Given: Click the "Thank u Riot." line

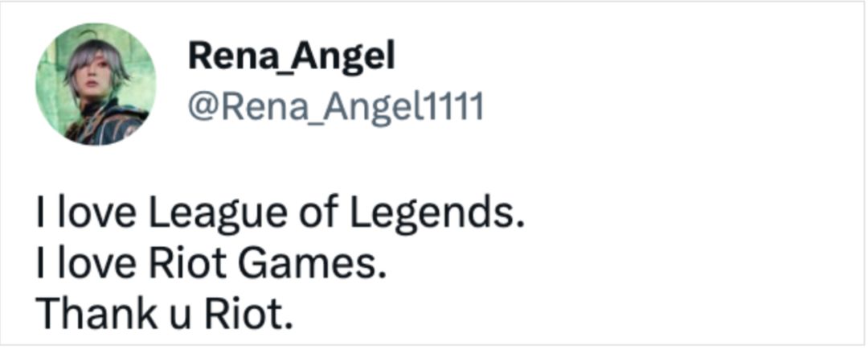Looking at the screenshot, I should [x=163, y=313].
